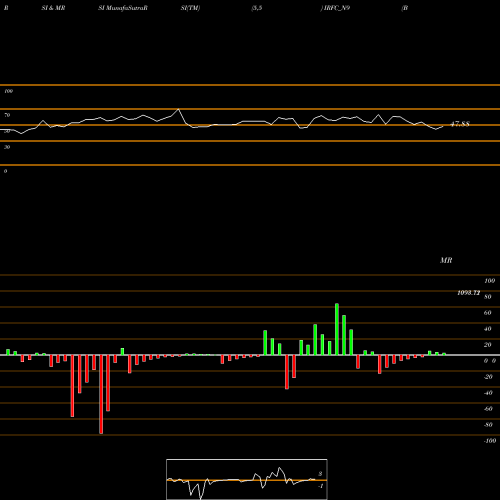The width and height of the screenshot is (500, 500).
Task: Click the MR axis label -100
Action: pyautogui.click(x=490, y=441)
